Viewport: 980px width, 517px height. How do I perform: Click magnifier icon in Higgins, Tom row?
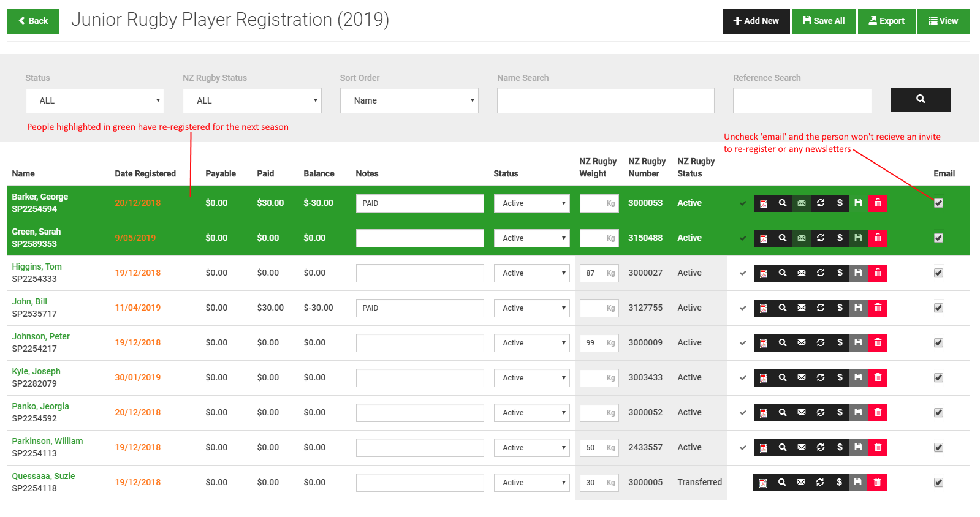tap(783, 273)
